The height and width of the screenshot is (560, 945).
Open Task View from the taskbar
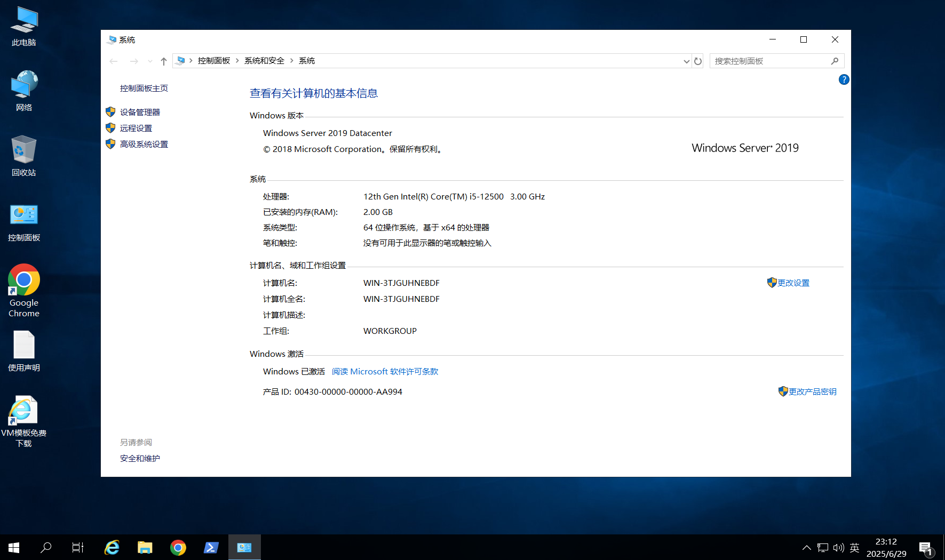click(78, 547)
